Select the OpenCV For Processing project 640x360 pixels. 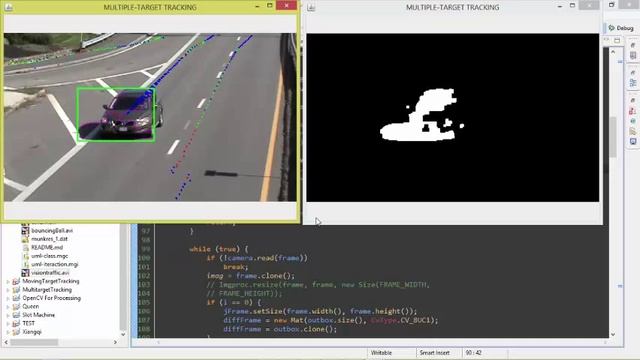(x=51, y=298)
